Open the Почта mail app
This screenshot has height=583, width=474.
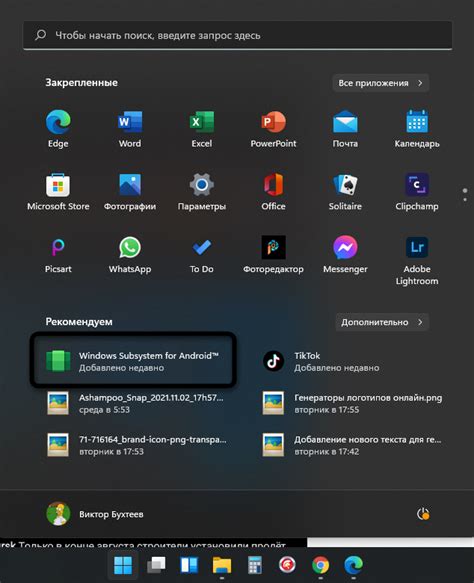(345, 128)
